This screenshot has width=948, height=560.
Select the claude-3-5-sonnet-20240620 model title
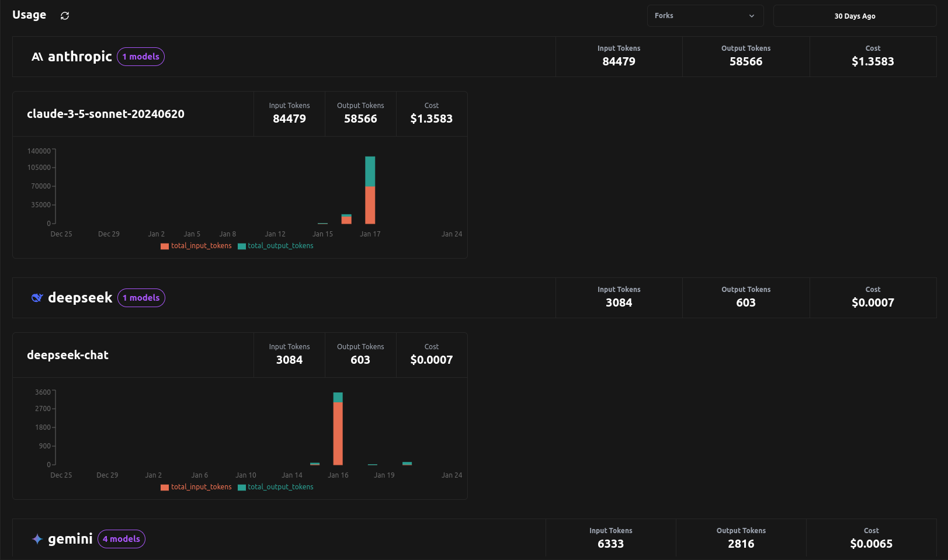[106, 114]
